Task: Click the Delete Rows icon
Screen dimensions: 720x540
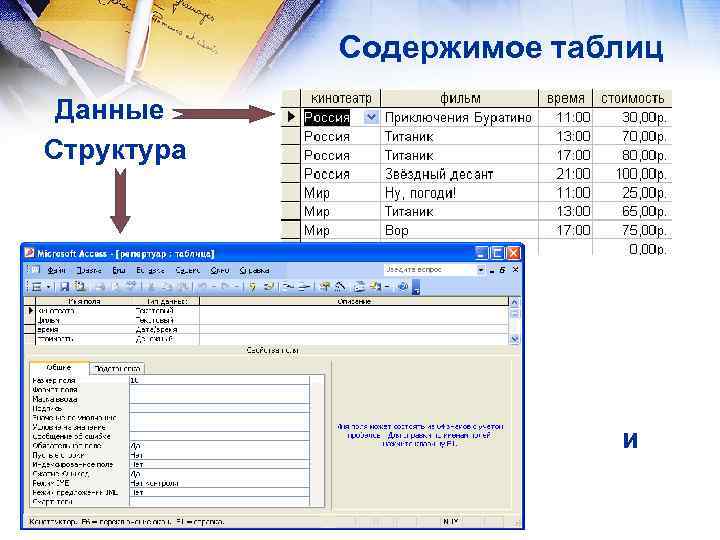Action: tap(304, 287)
